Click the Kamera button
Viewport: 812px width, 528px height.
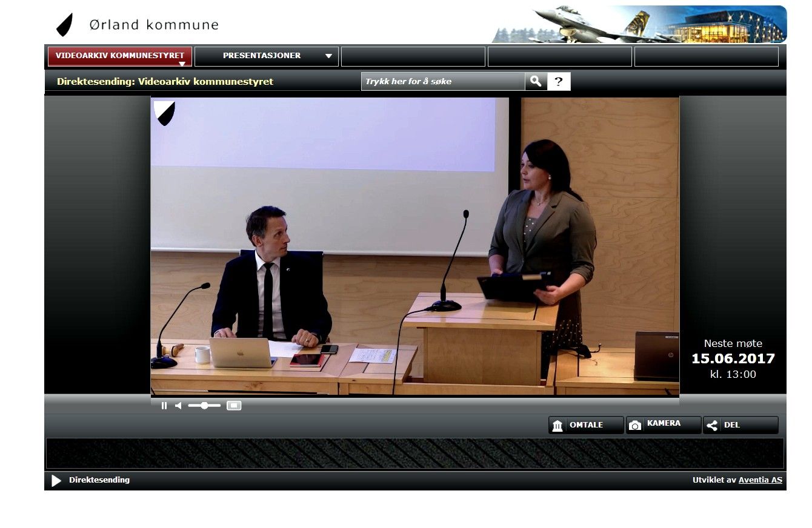click(x=663, y=425)
